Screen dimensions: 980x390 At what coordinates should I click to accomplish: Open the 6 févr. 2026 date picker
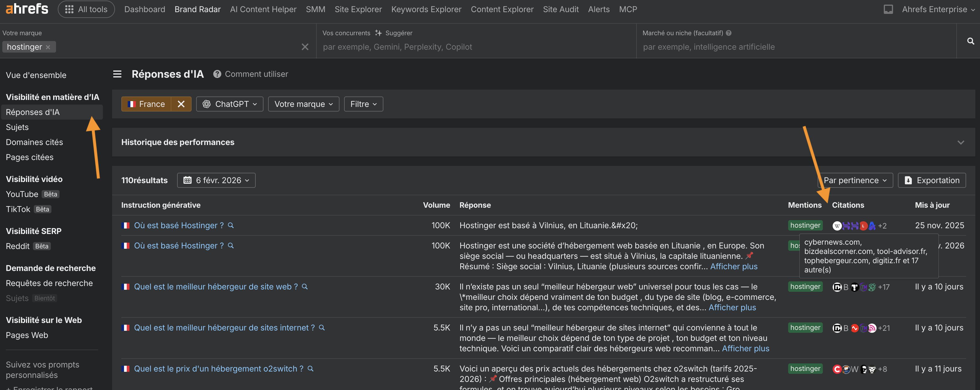pos(216,180)
